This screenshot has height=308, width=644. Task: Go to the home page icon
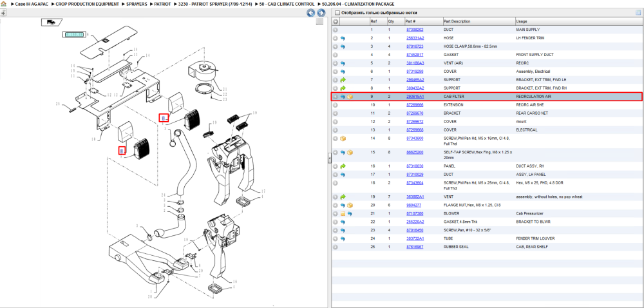click(3, 4)
